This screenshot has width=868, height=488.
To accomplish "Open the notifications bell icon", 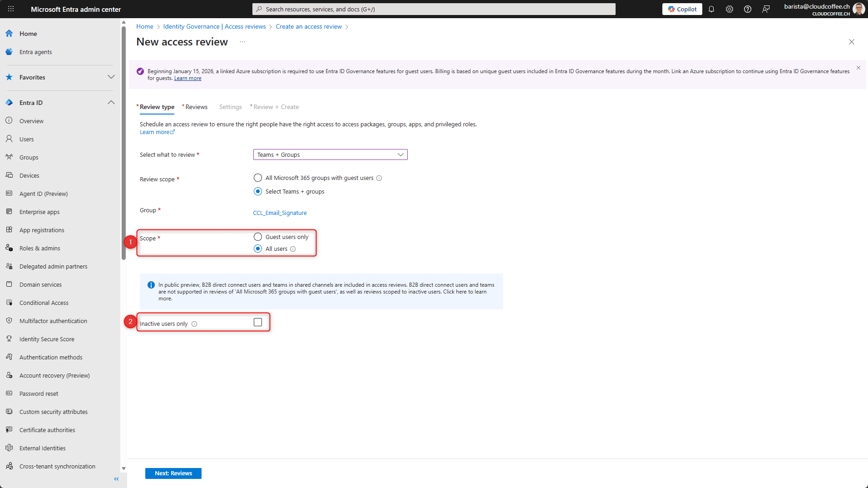I will point(711,9).
